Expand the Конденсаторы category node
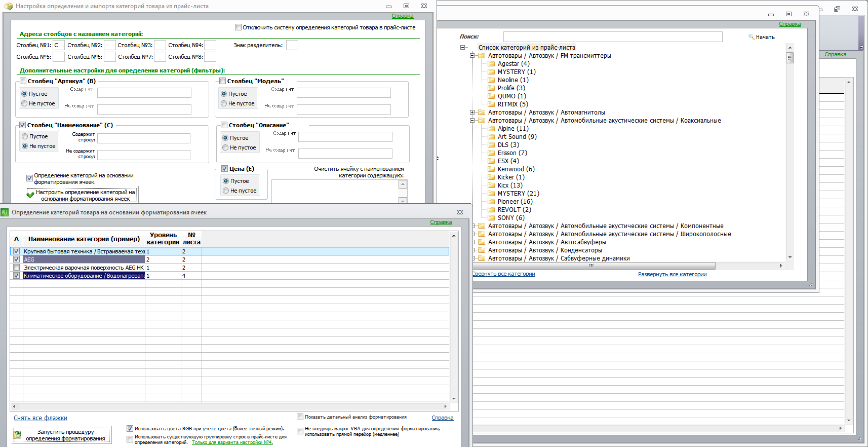 click(x=474, y=250)
